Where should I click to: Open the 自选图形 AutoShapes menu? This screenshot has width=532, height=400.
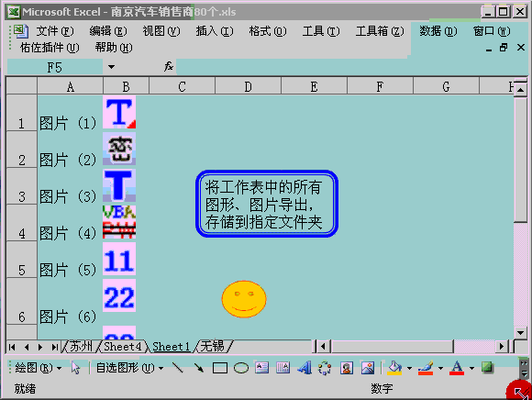pos(129,368)
